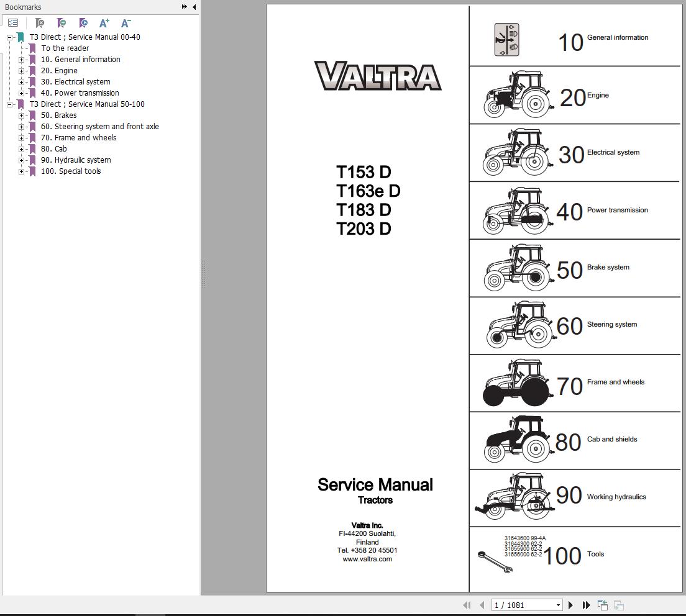The image size is (686, 616).
Task: Open the 'To the reader' bookmark
Action: 65,48
